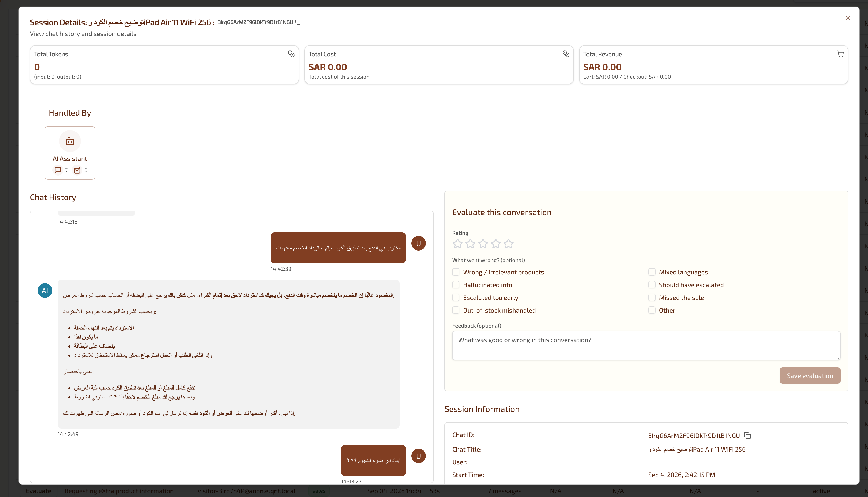Viewport: 868px width, 497px height.
Task: Click the user message about iPad Air 256
Action: point(373,460)
